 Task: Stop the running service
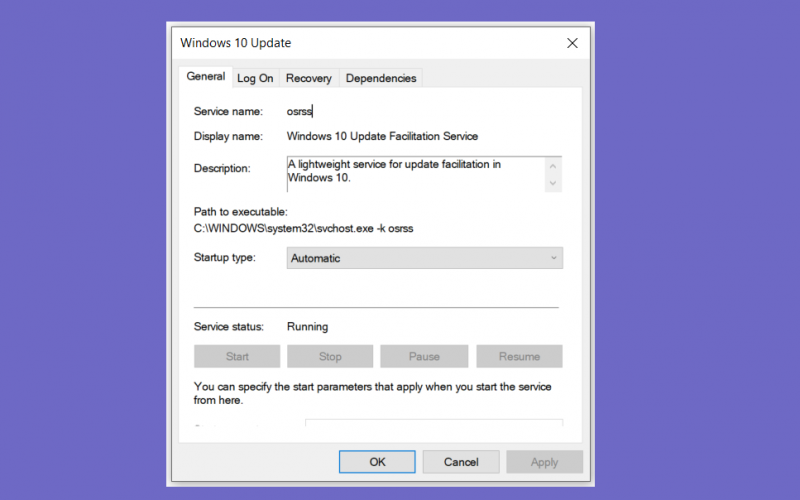coord(330,356)
